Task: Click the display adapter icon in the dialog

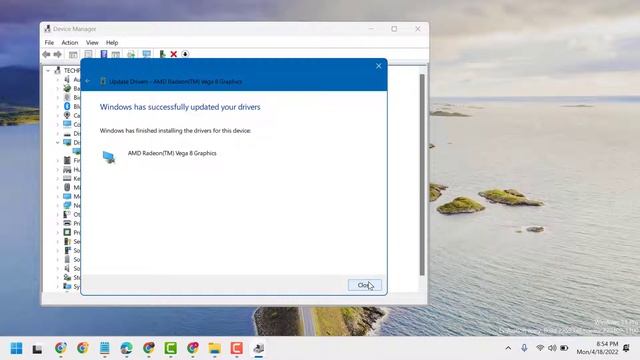Action: pyautogui.click(x=109, y=157)
